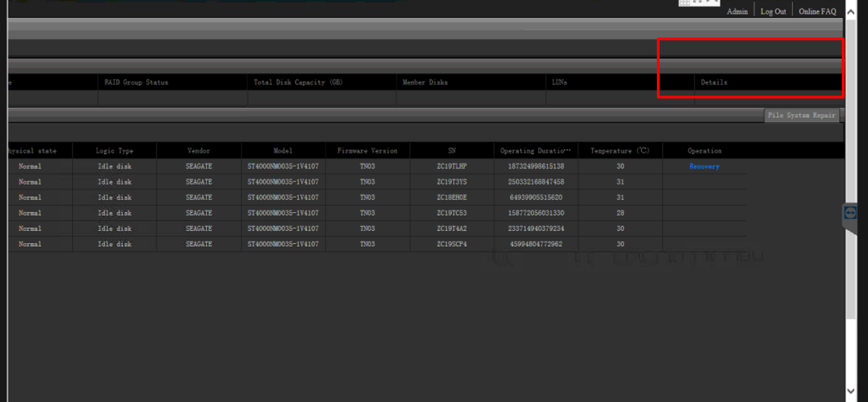
Task: Click the SN column header
Action: [x=452, y=151]
